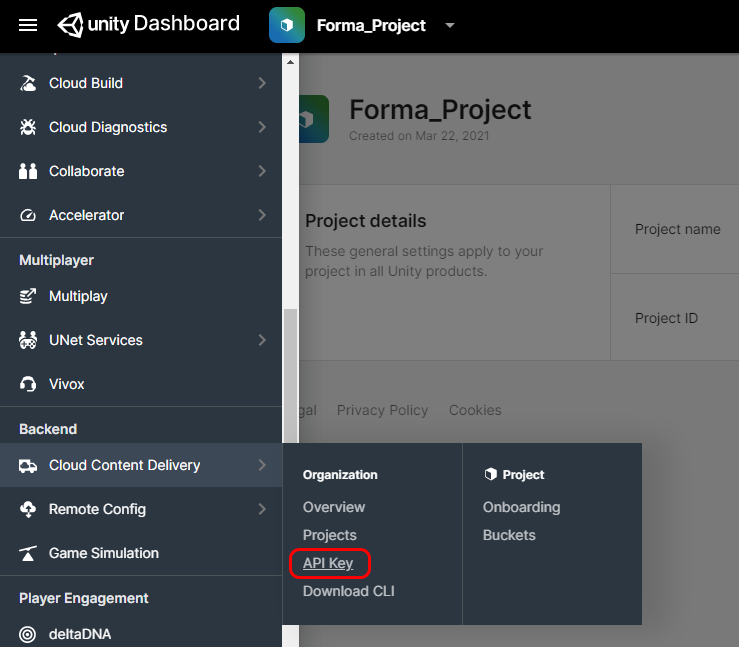Open Buckets in the Project submenu

tap(509, 535)
